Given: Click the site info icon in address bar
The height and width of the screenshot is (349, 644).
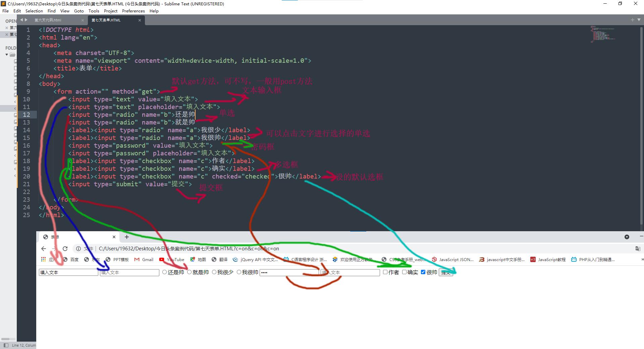Looking at the screenshot, I should (x=78, y=249).
